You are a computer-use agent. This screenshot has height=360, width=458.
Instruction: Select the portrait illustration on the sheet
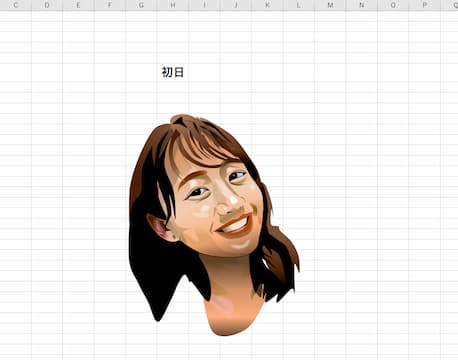coord(214,225)
